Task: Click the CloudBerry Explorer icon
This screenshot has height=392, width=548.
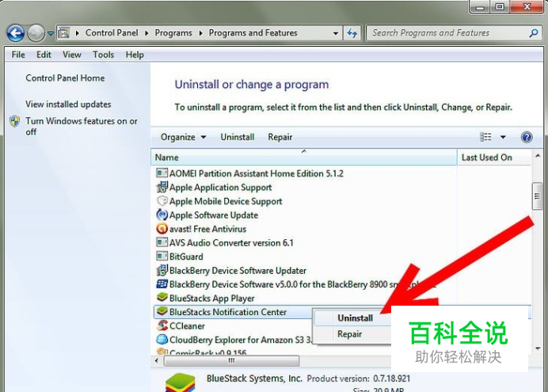Action: click(162, 339)
